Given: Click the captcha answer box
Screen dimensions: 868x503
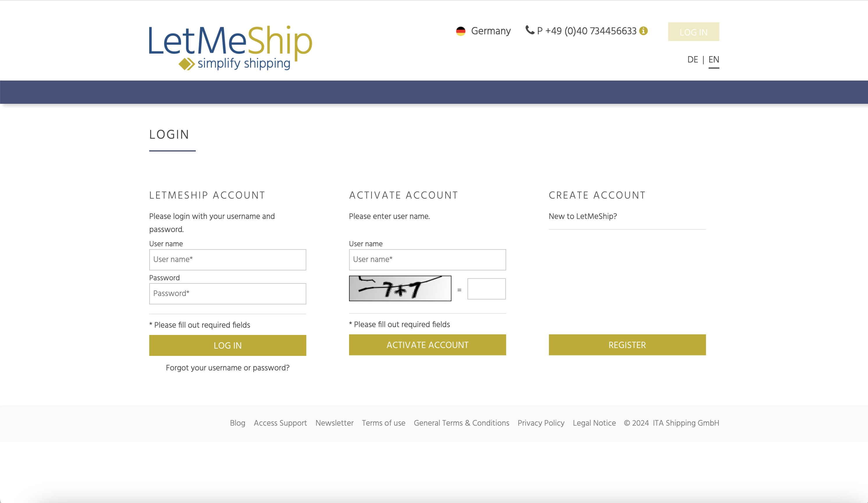Looking at the screenshot, I should point(486,289).
